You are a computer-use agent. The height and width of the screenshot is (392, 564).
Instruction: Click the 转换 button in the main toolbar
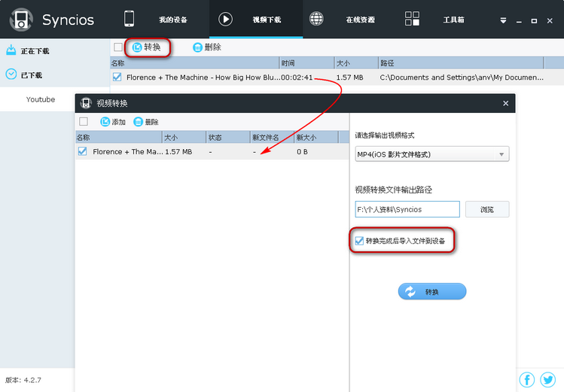[x=146, y=47]
